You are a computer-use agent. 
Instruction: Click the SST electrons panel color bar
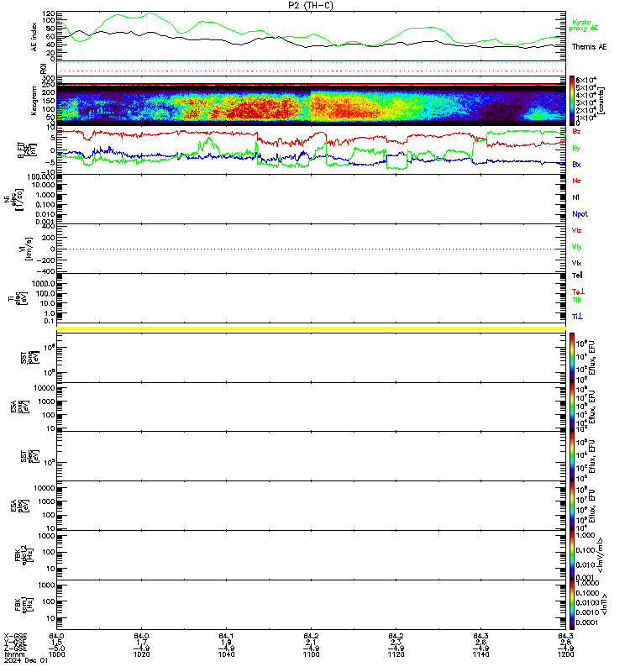[x=572, y=456]
